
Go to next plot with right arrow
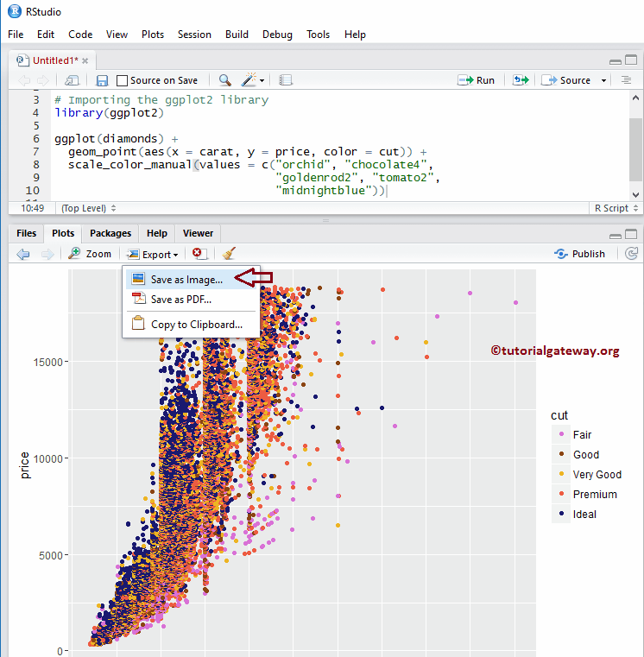point(47,254)
